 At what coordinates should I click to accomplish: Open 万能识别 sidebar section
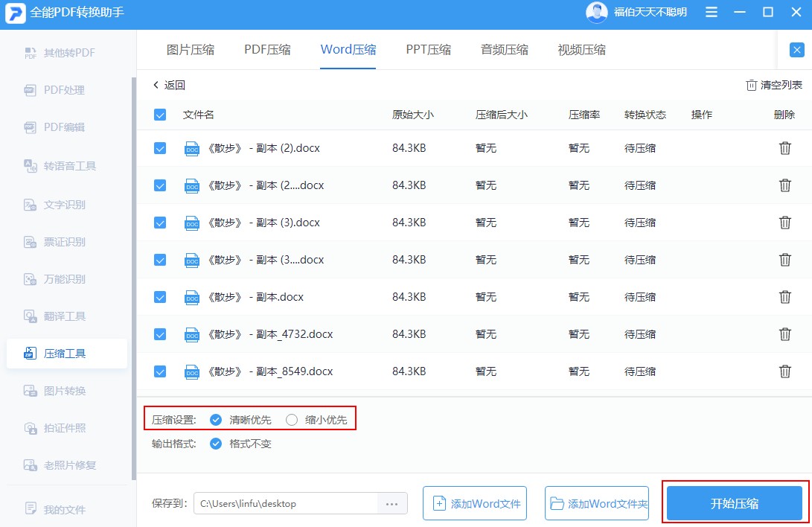(54, 279)
